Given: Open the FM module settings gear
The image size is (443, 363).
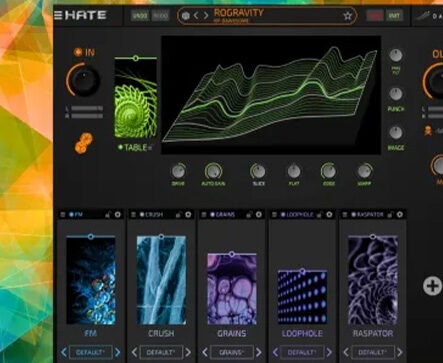Looking at the screenshot, I should pos(118,215).
